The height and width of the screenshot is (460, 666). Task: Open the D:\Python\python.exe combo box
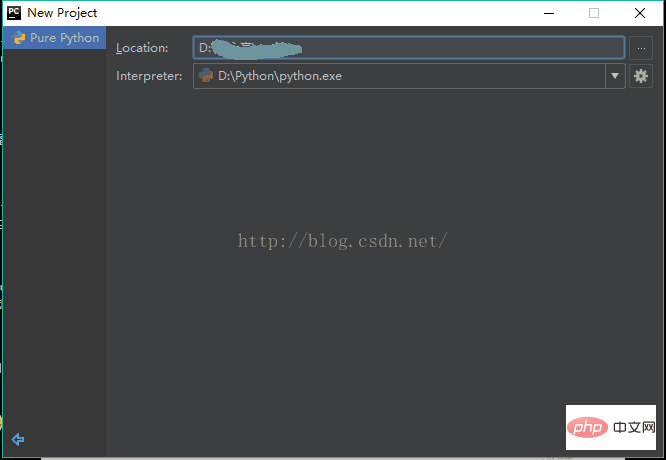[x=400, y=76]
